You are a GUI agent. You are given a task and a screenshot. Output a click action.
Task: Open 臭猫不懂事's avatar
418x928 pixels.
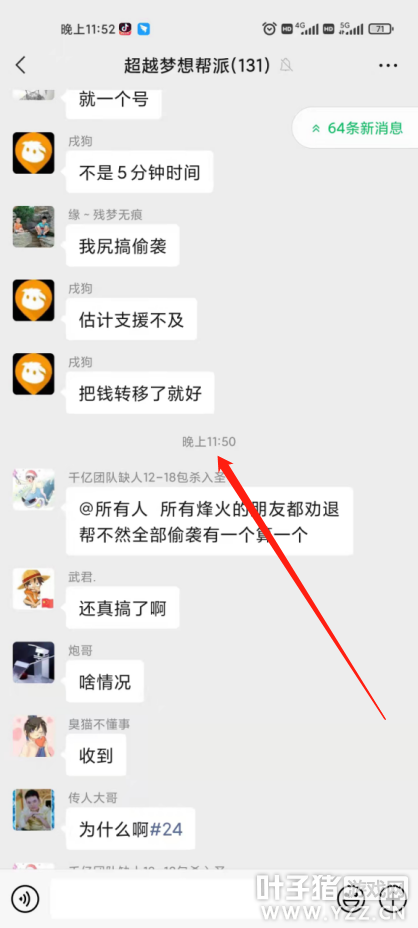[33, 736]
